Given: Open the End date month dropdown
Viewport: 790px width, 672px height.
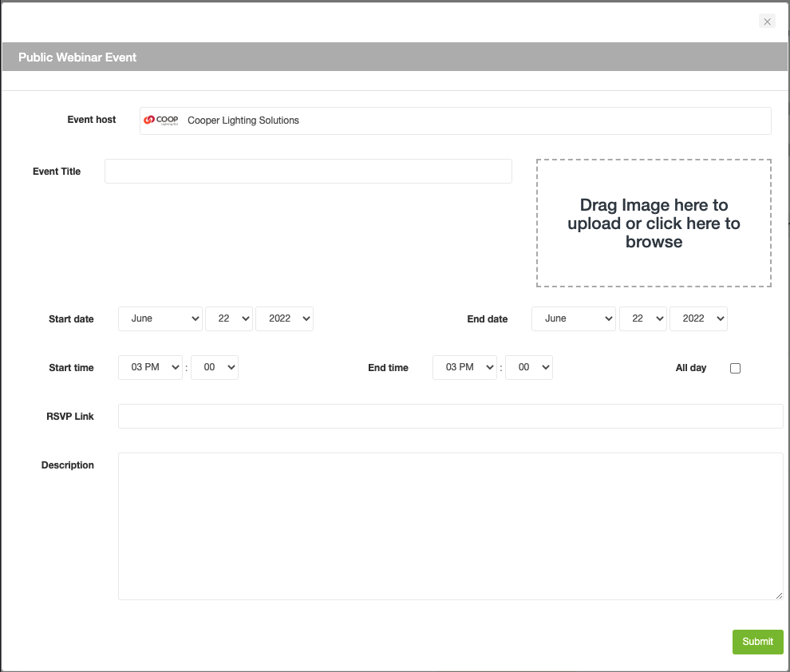Looking at the screenshot, I should point(573,318).
